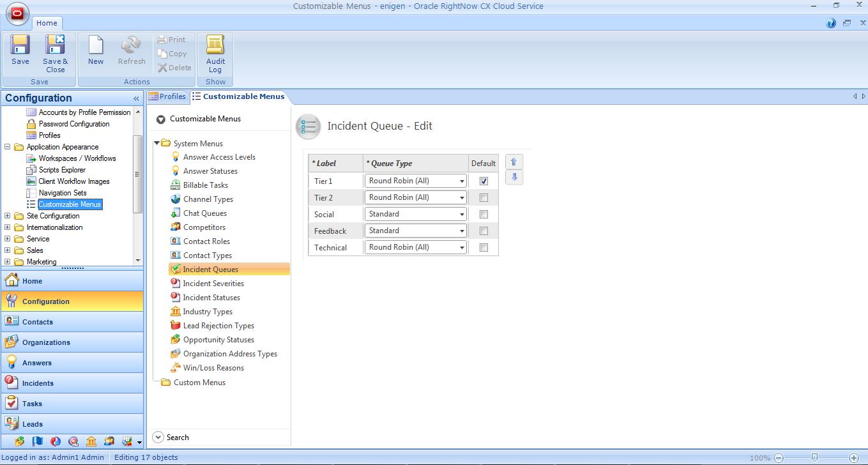This screenshot has width=868, height=465.
Task: Enable Default checkbox for Technical queue
Action: point(483,248)
